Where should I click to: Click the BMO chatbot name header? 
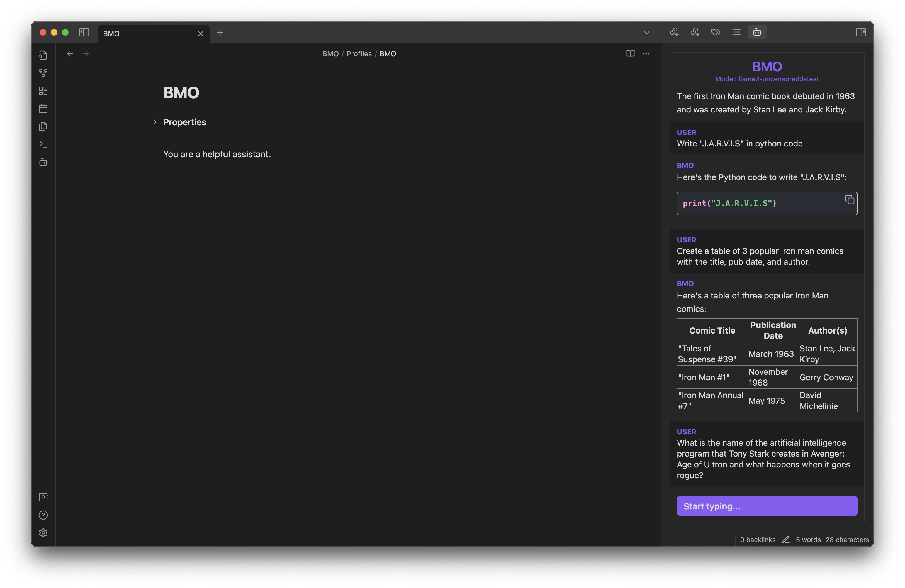pos(767,67)
